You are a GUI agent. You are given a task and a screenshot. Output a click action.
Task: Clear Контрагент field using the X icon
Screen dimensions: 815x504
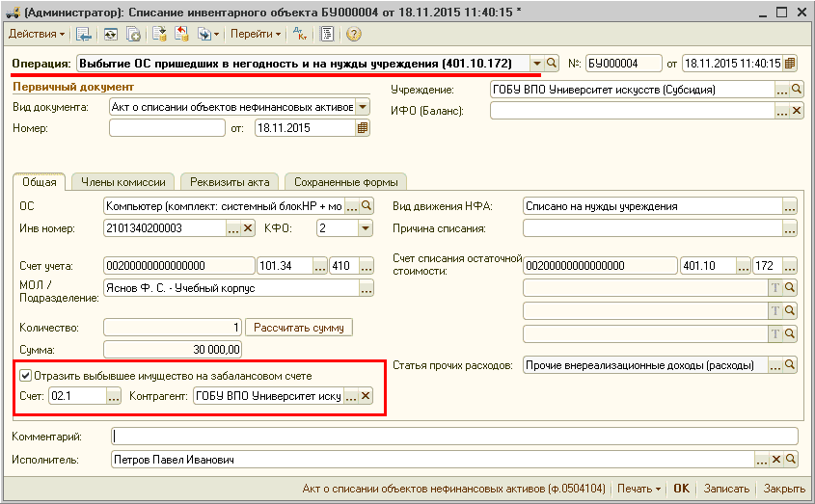pos(366,396)
